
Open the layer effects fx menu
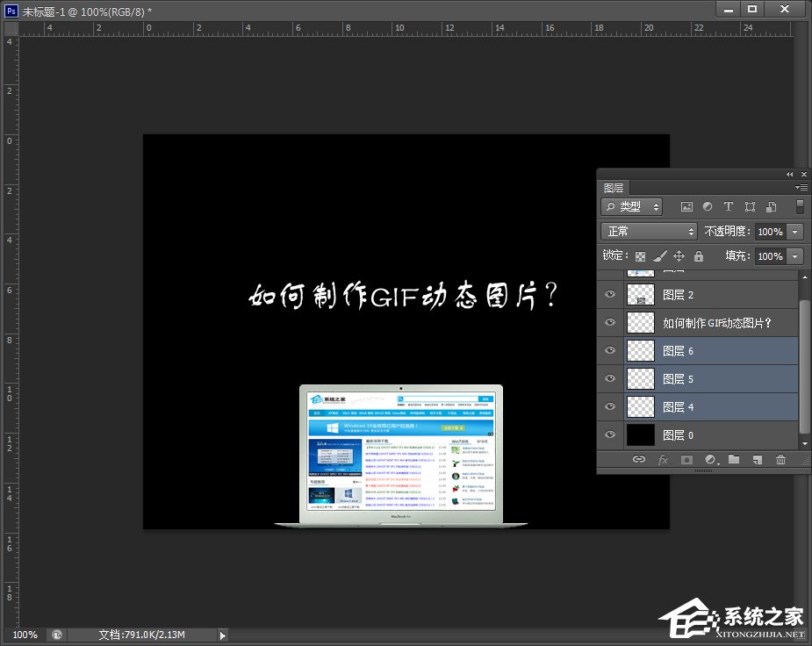pyautogui.click(x=663, y=460)
